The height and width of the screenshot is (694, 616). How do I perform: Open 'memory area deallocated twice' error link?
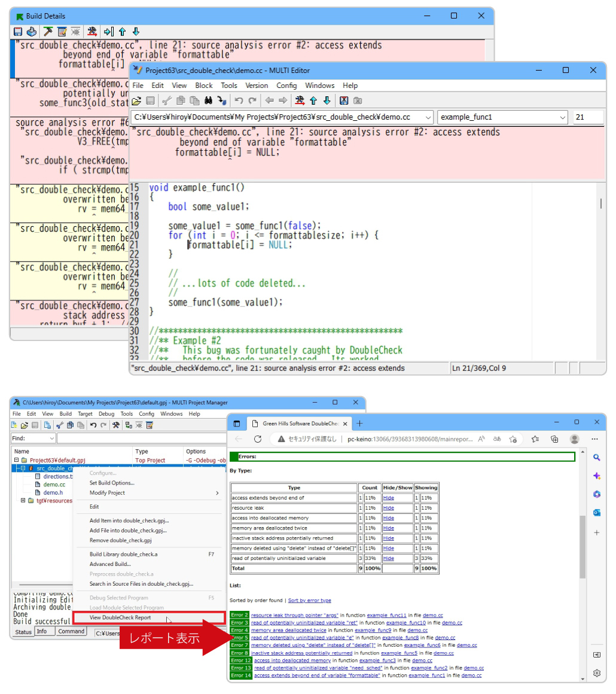point(288,631)
